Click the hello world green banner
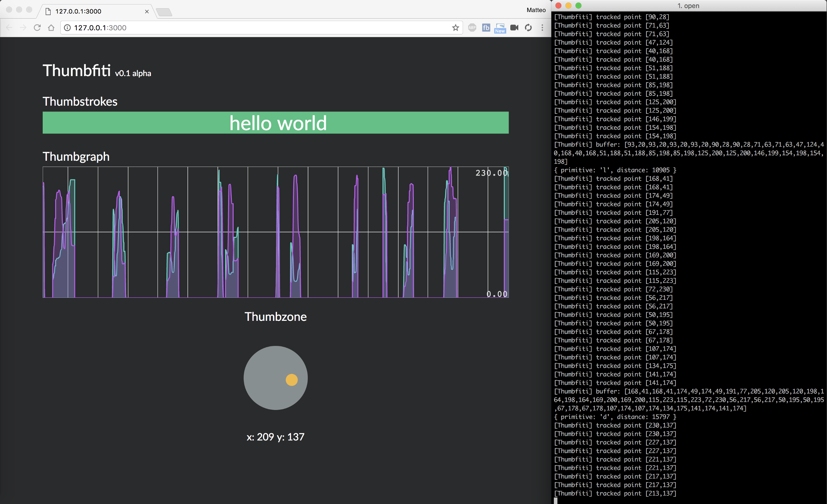The width and height of the screenshot is (827, 504). click(x=276, y=123)
